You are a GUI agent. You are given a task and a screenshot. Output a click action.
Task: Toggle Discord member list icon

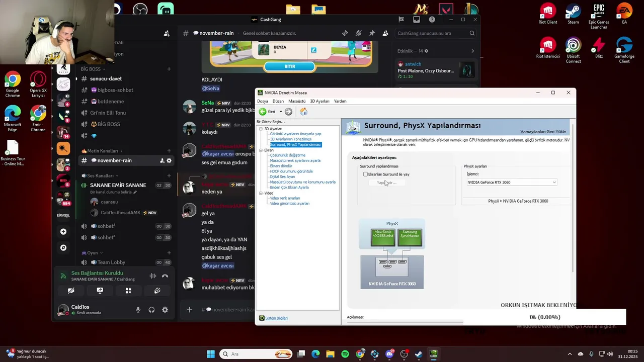point(385,33)
